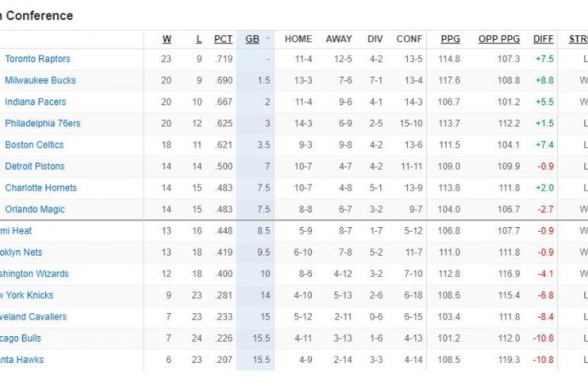
Task: Select Raptors home record 11-4 cell
Action: (298, 59)
